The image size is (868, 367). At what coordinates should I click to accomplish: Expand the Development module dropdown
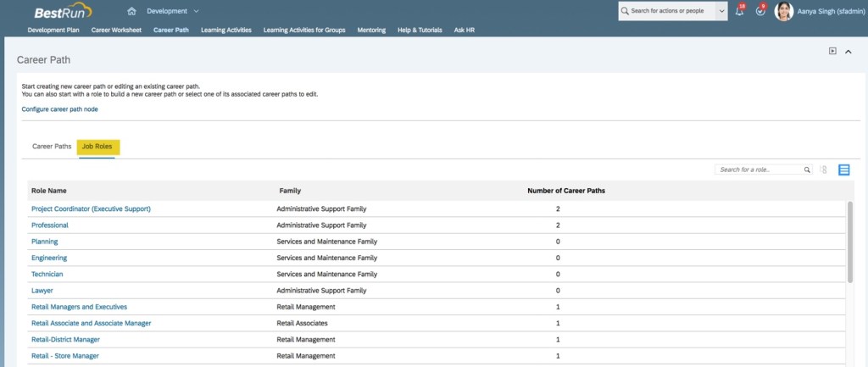point(196,11)
